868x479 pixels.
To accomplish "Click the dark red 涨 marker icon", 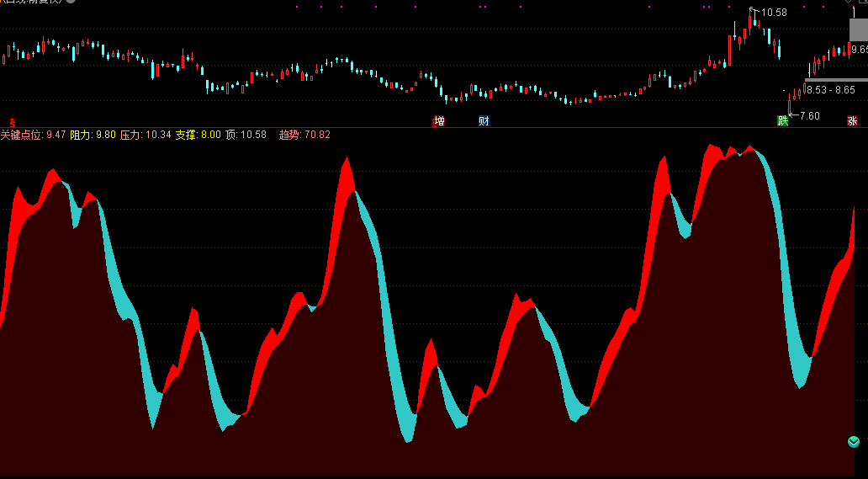I will 852,121.
